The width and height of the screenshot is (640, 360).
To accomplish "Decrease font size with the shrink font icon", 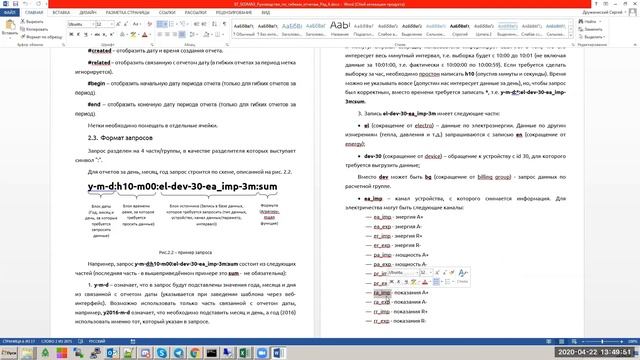I will pyautogui.click(x=126, y=24).
